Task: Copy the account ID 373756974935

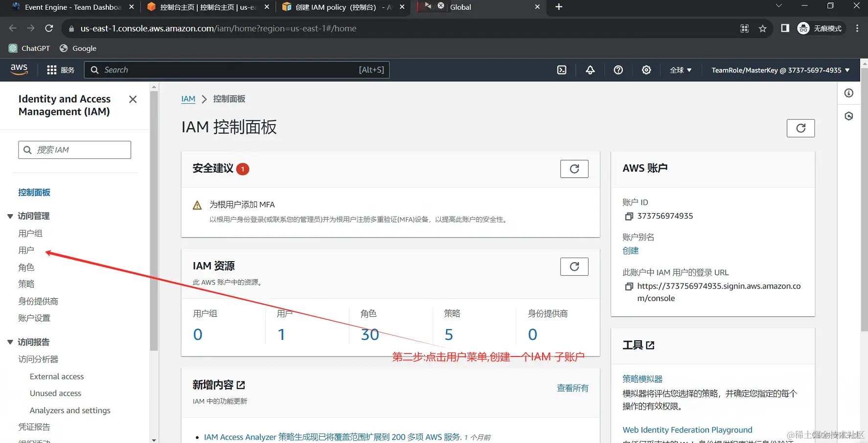Action: (629, 216)
